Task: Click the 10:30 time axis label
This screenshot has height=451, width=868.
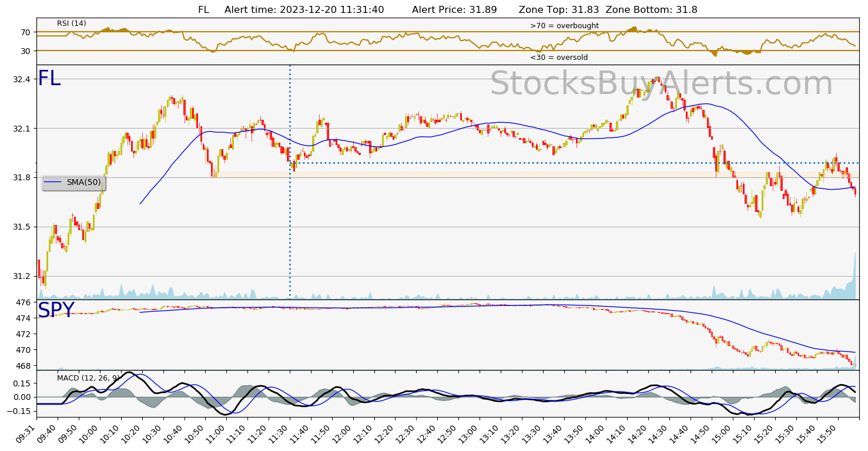Action: (x=153, y=434)
